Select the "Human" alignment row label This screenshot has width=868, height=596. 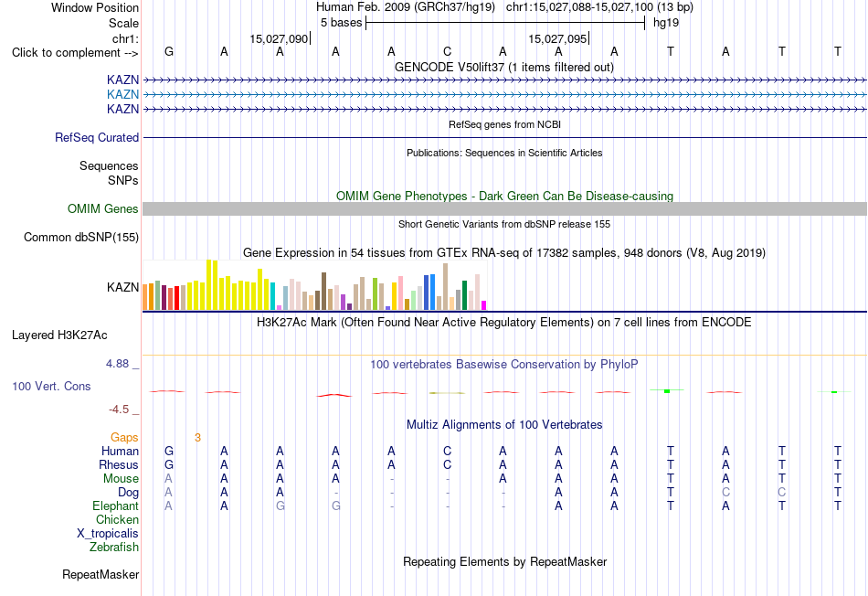[x=120, y=451]
